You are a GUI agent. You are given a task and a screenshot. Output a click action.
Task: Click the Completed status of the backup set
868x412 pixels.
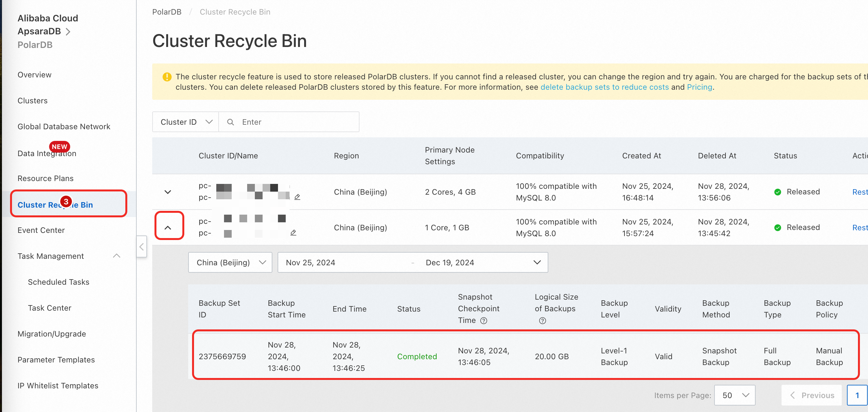click(417, 357)
